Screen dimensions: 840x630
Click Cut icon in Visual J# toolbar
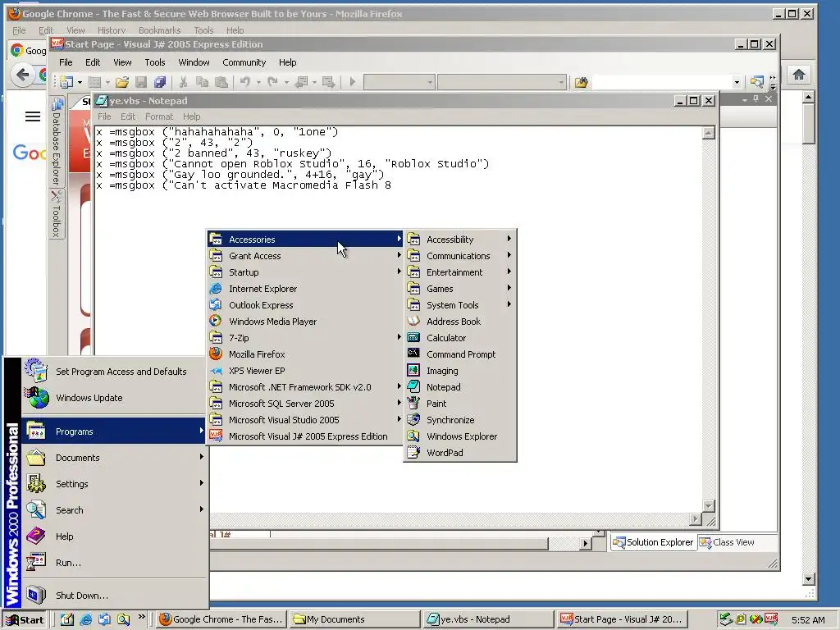coord(183,82)
